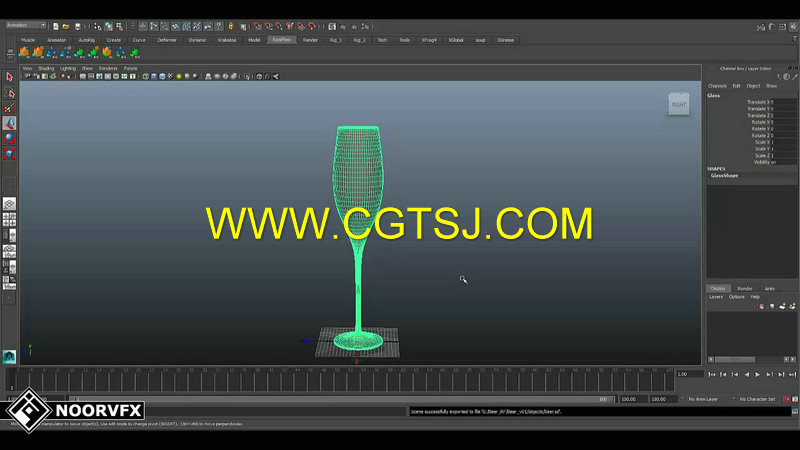The image size is (800, 450).
Task: Open the Krakatoa shelf tab
Action: (227, 40)
